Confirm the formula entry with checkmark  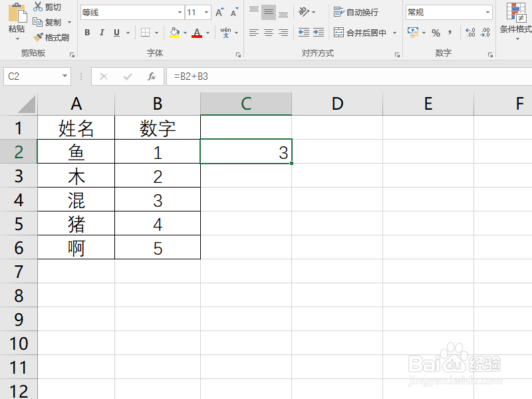[x=128, y=76]
